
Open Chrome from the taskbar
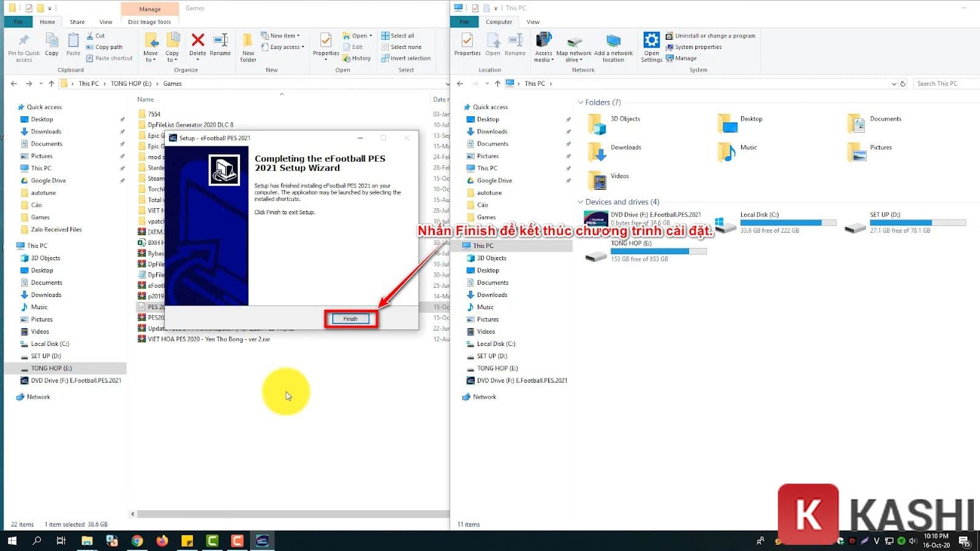coord(137,541)
